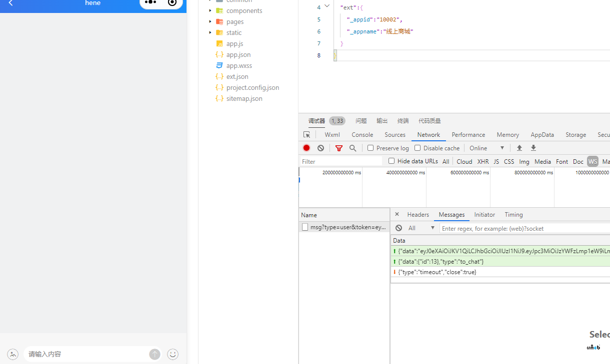610x364 pixels.
Task: Toggle the network filter funnel icon
Action: 339,148
